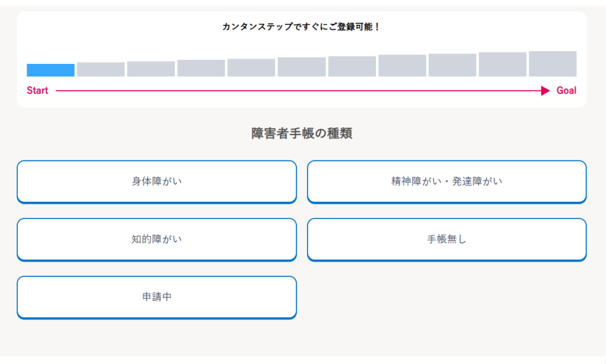Click the ninth progress bar segment
Viewport: 606px width, 364px height.
(x=453, y=66)
